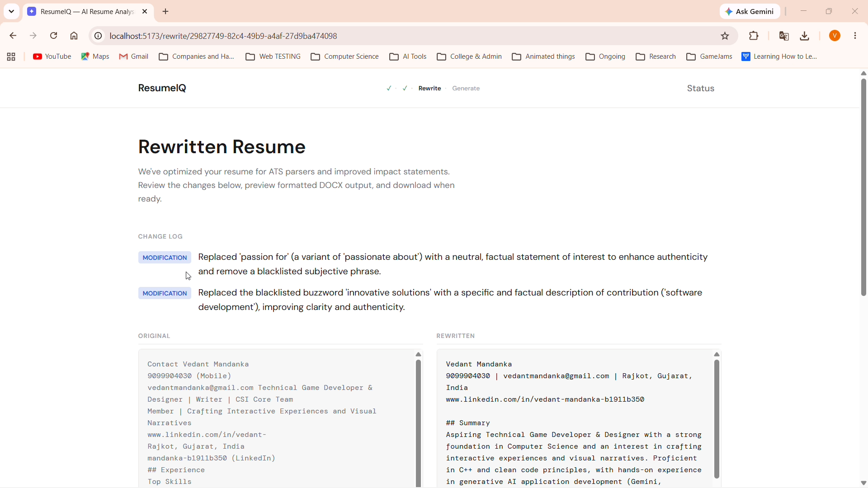Select the Generate step
The width and height of the screenshot is (868, 488).
coord(466,89)
